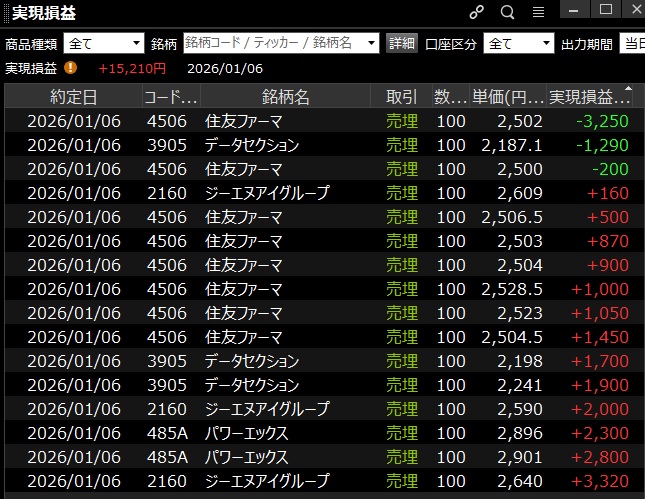Select the ジーエヌアイグループ row with +3,320
This screenshot has width=645, height=499.
pos(320,481)
